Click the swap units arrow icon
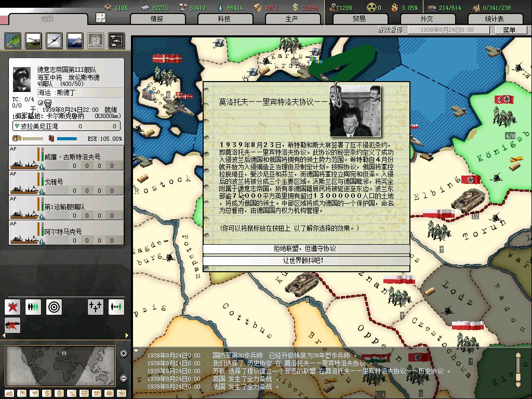Image resolution: width=532 pixels, height=399 pixels. click(x=116, y=307)
